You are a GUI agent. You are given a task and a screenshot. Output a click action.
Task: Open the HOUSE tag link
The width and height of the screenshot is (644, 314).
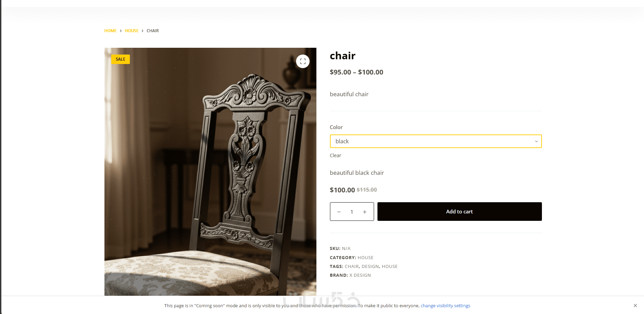(x=390, y=266)
